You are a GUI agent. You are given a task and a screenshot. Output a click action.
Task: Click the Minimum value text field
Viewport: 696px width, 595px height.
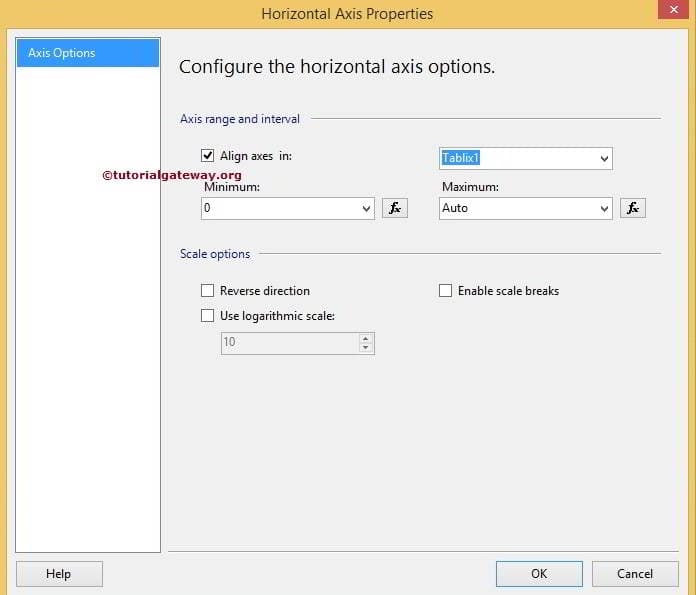coord(280,208)
